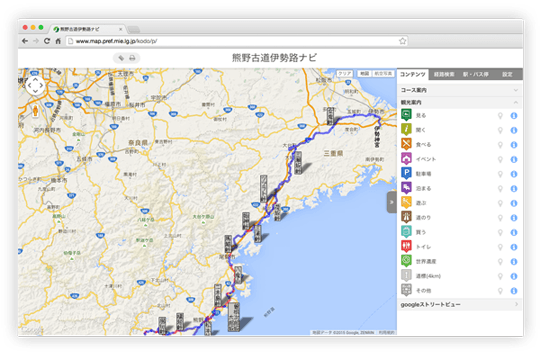The width and height of the screenshot is (540, 360).
Task: Toggle the map pin for 駐車場
Action: 500,174
